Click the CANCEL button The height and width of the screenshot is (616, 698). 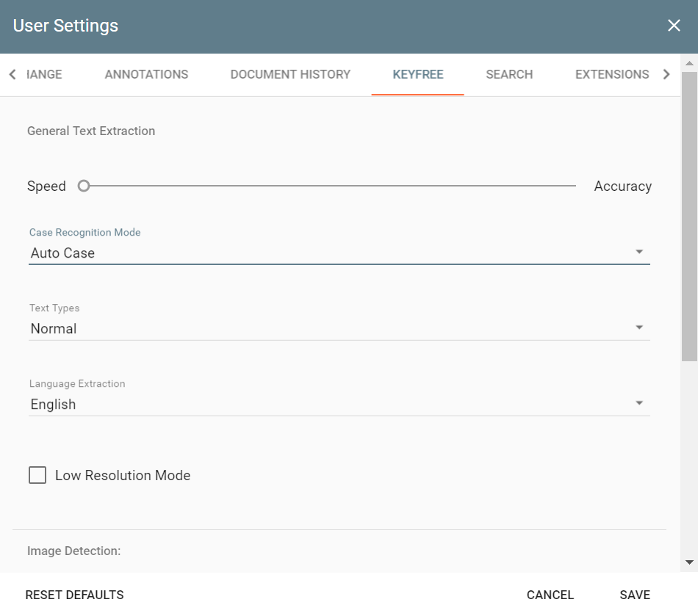click(550, 595)
